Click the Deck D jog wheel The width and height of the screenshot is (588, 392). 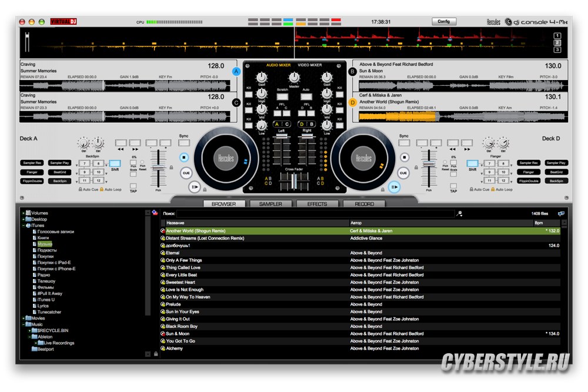point(363,158)
